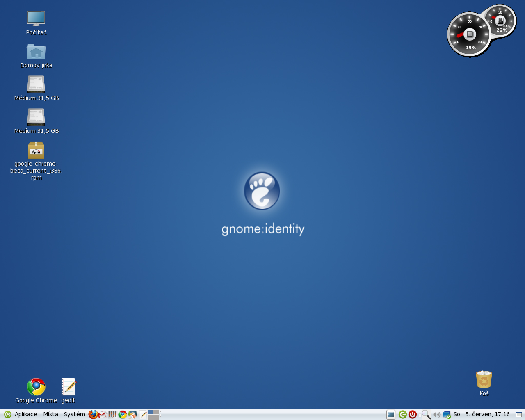Open the search magnifier in the panel
This screenshot has width=525, height=420.
426,415
